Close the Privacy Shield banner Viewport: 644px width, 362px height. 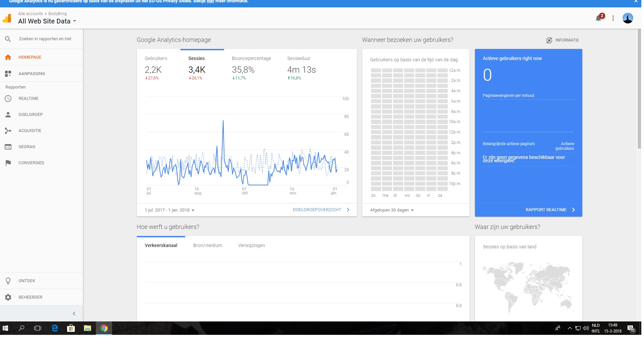[x=636, y=2]
